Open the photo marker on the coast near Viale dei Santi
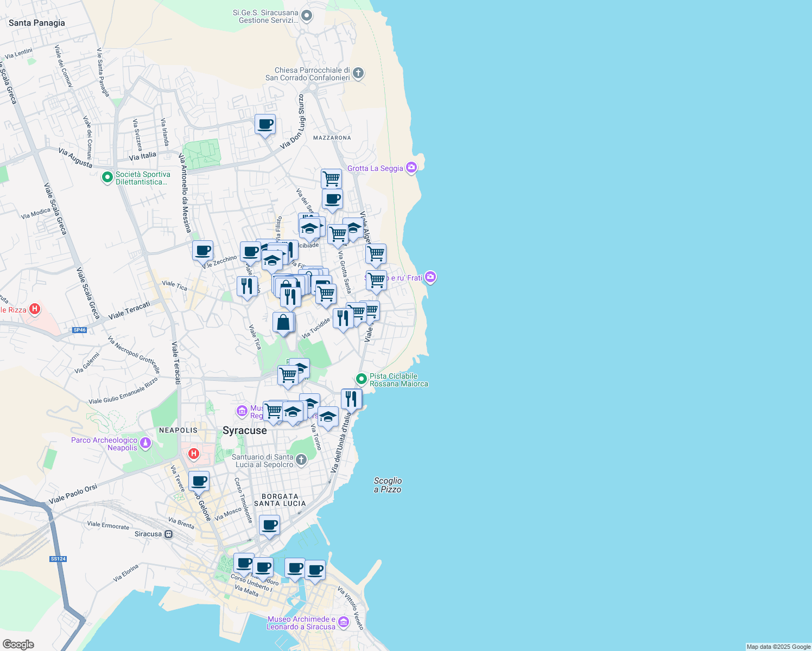This screenshot has width=812, height=651. click(x=430, y=277)
